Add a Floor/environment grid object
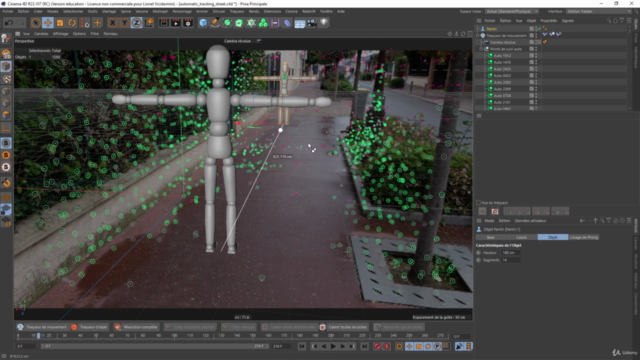 (x=300, y=23)
